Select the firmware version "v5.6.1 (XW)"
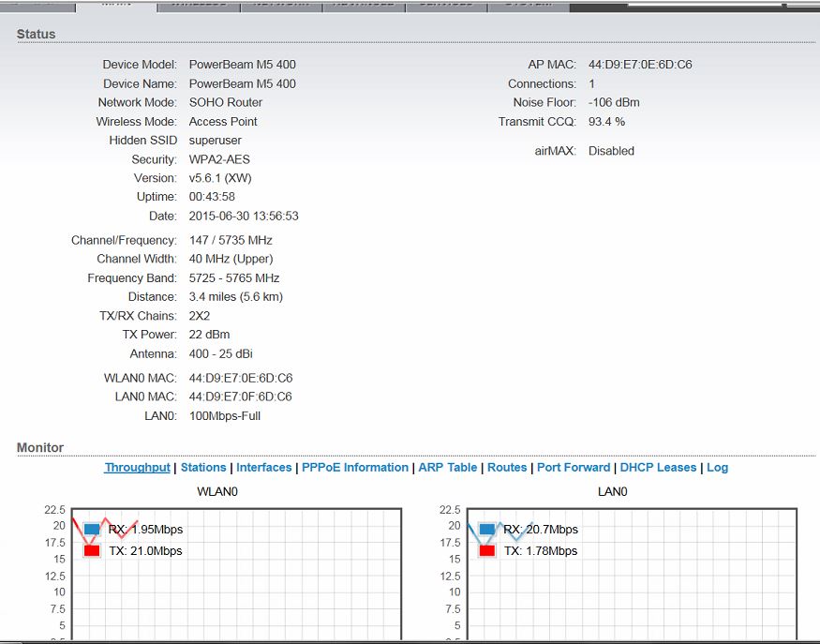Viewport: 820px width, 644px height. coord(220,178)
